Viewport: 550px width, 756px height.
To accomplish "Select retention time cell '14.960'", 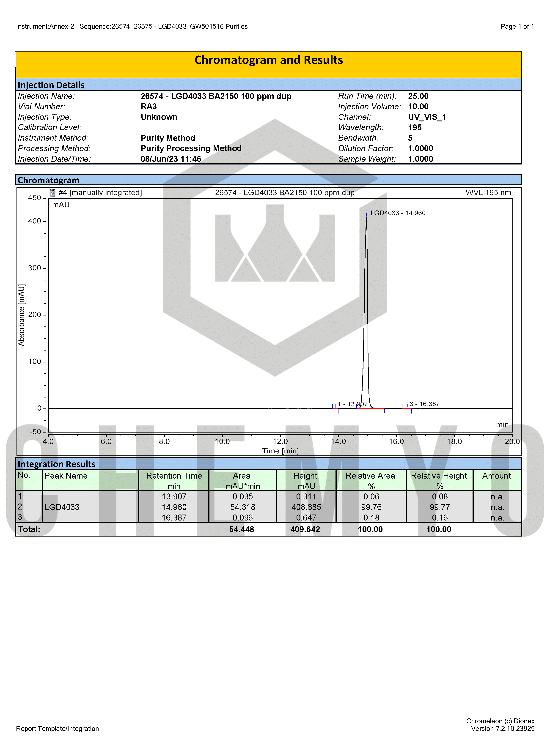I will pyautogui.click(x=174, y=507).
